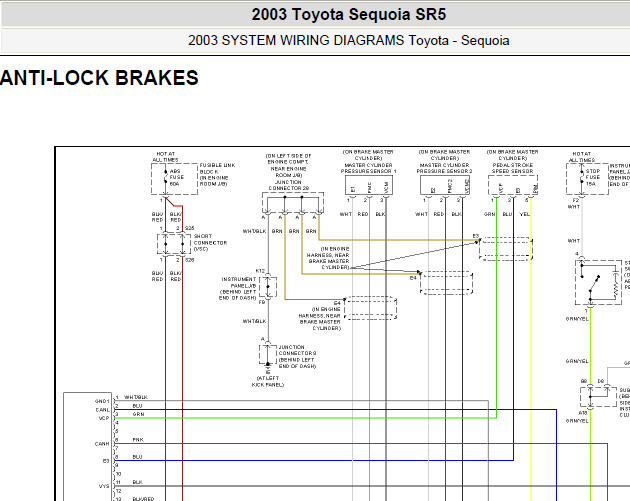The width and height of the screenshot is (630, 501).
Task: Click the 'STOP FUSE 15A' label
Action: (593, 177)
